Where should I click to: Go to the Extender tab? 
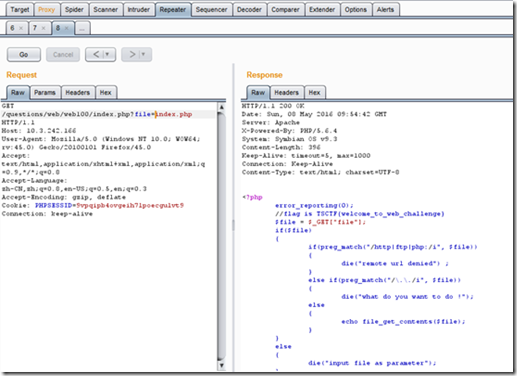point(322,9)
